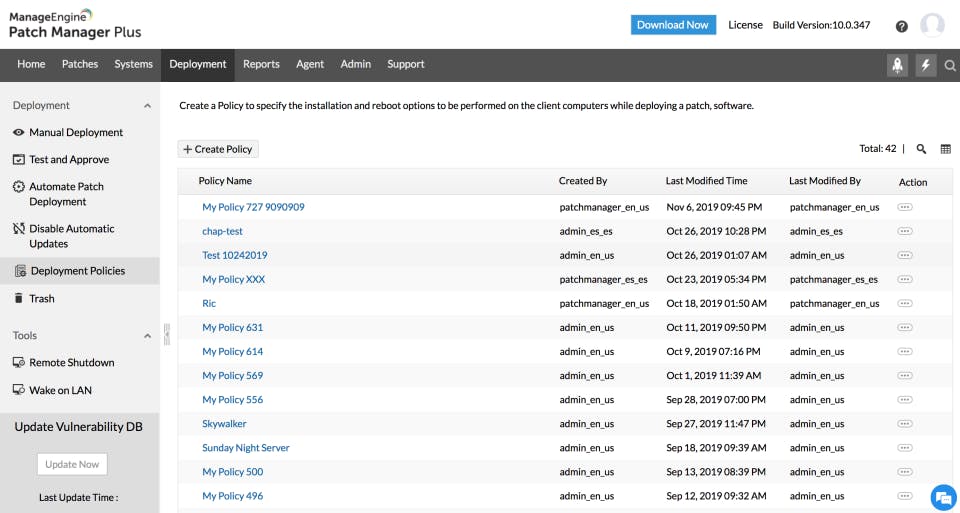Click the Download Now button

[673, 25]
